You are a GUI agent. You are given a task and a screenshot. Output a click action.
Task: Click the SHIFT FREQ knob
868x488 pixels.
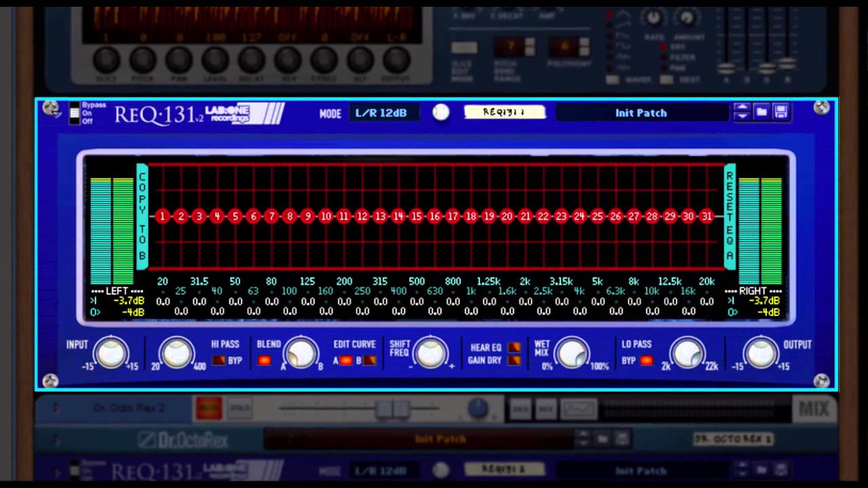pyautogui.click(x=430, y=353)
